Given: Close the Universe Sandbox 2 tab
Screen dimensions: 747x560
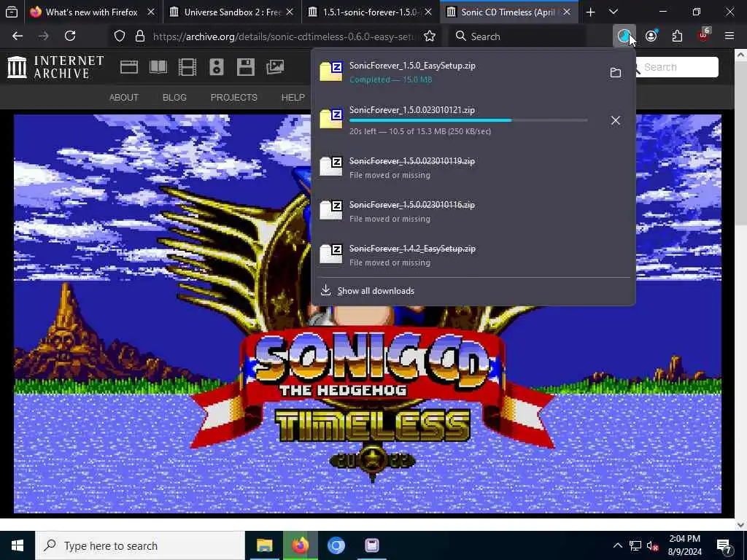Looking at the screenshot, I should (290, 12).
